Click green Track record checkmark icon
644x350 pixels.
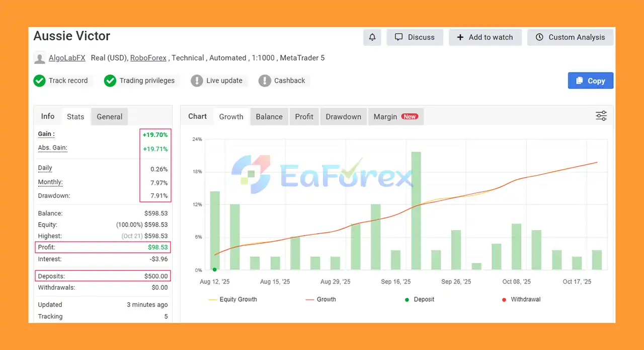(x=40, y=81)
